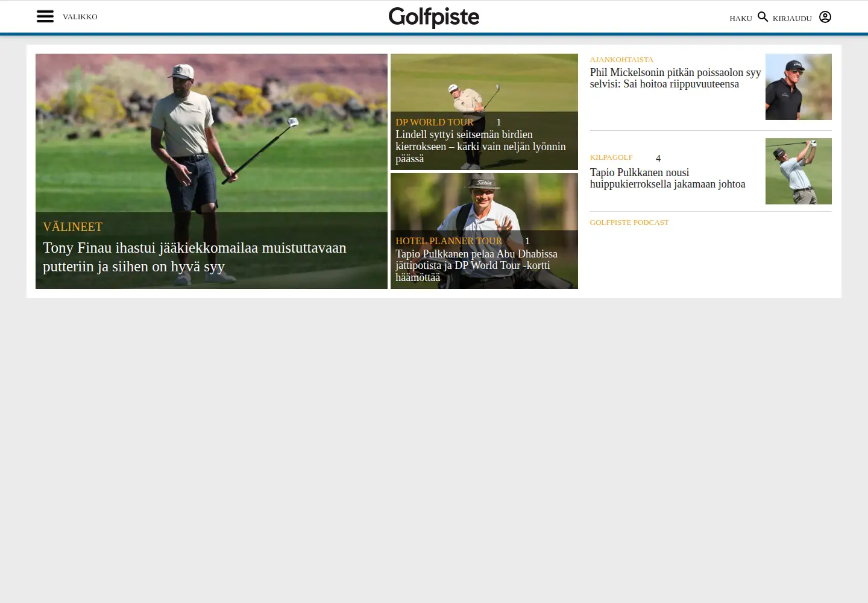Image resolution: width=868 pixels, height=603 pixels.
Task: Click the Phil Mickelson thumbnail photo
Action: [799, 87]
